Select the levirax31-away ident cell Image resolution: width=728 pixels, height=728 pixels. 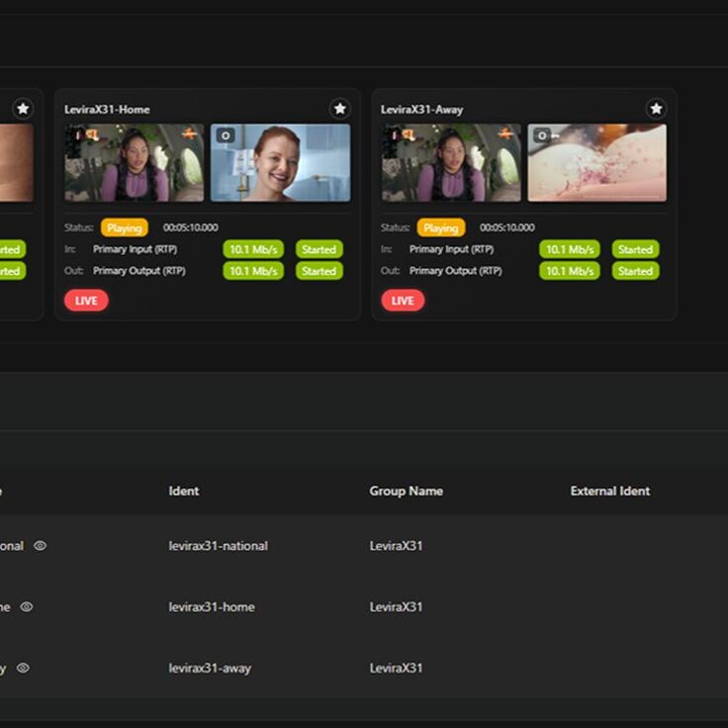(x=210, y=668)
